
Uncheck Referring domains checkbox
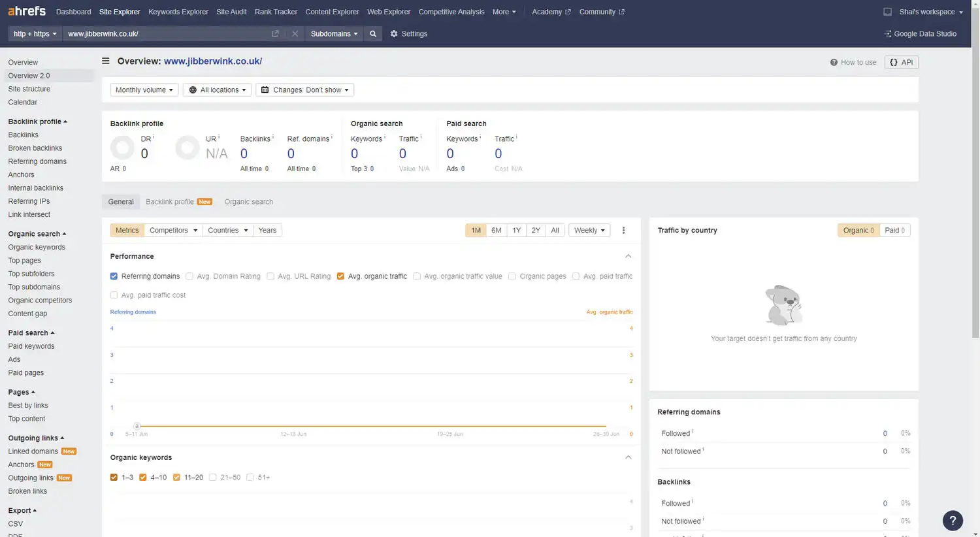coord(114,276)
